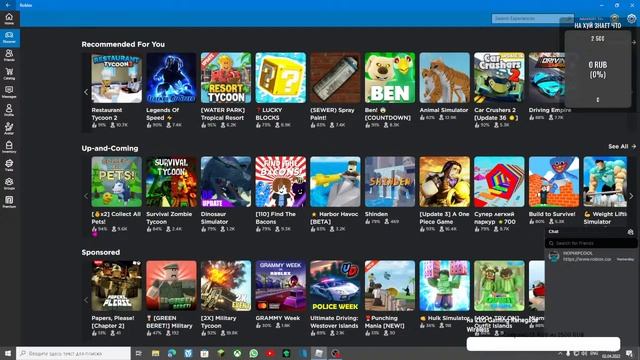
Task: Open Messages in the sidebar
Action: pyautogui.click(x=9, y=91)
